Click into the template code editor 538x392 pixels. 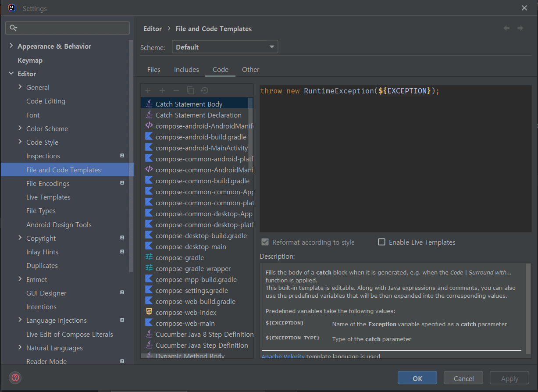click(395, 159)
